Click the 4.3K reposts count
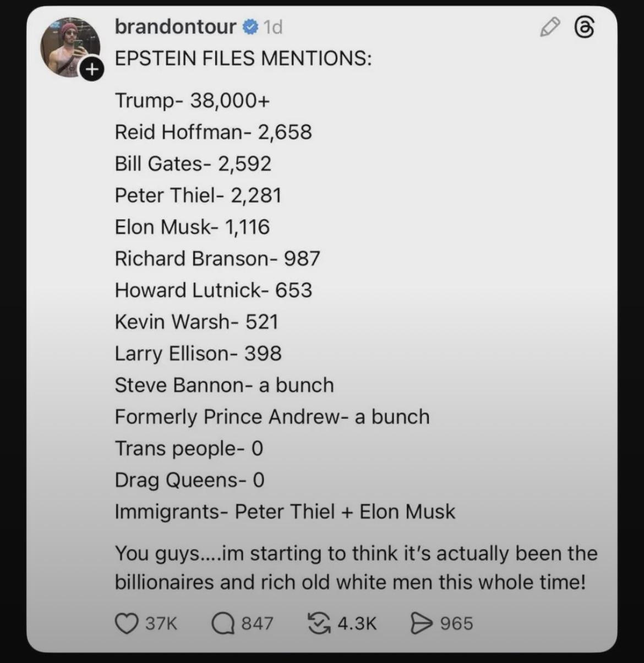 [x=357, y=623]
